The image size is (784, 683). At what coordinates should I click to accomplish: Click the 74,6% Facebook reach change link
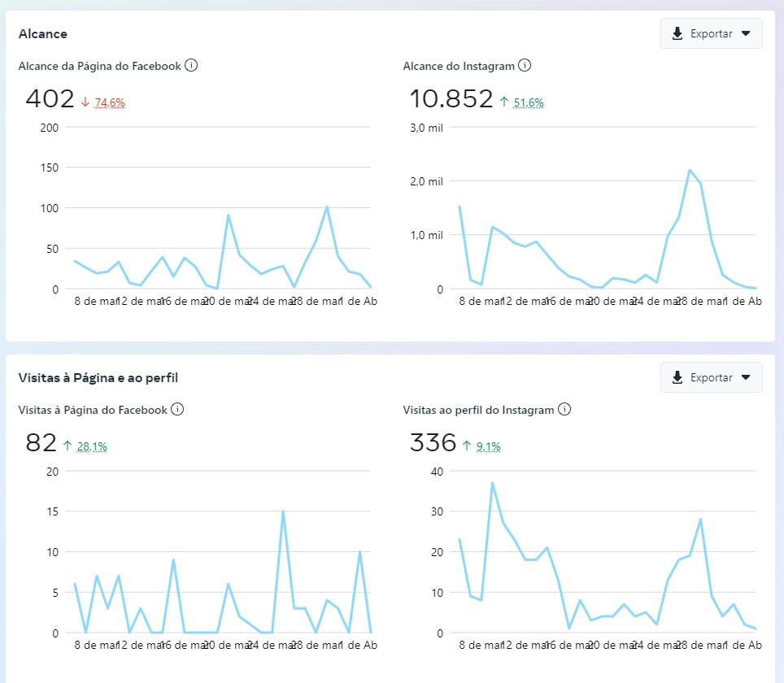click(x=110, y=102)
